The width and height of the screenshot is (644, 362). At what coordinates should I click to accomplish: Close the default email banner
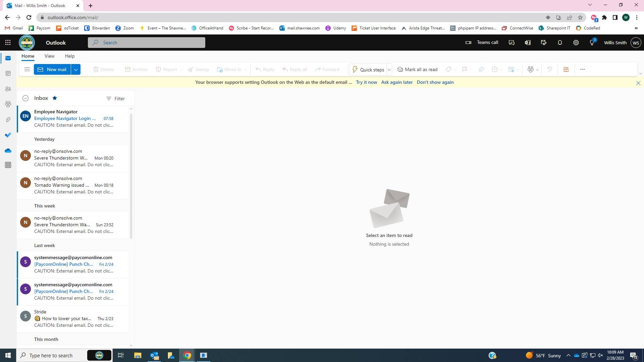pyautogui.click(x=638, y=83)
